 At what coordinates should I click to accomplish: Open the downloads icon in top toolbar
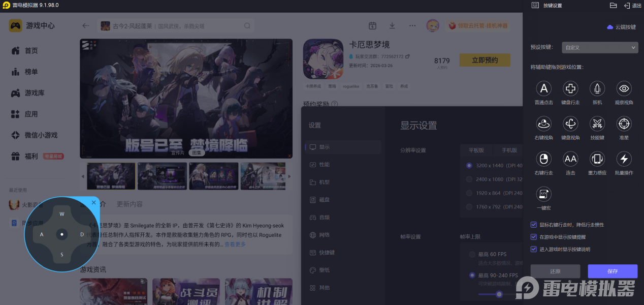[392, 25]
